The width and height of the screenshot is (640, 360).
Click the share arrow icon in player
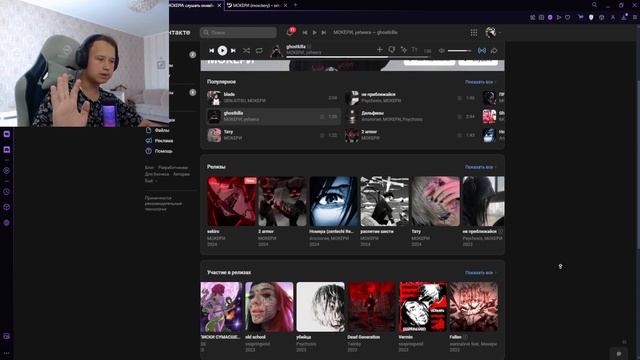[x=494, y=51]
